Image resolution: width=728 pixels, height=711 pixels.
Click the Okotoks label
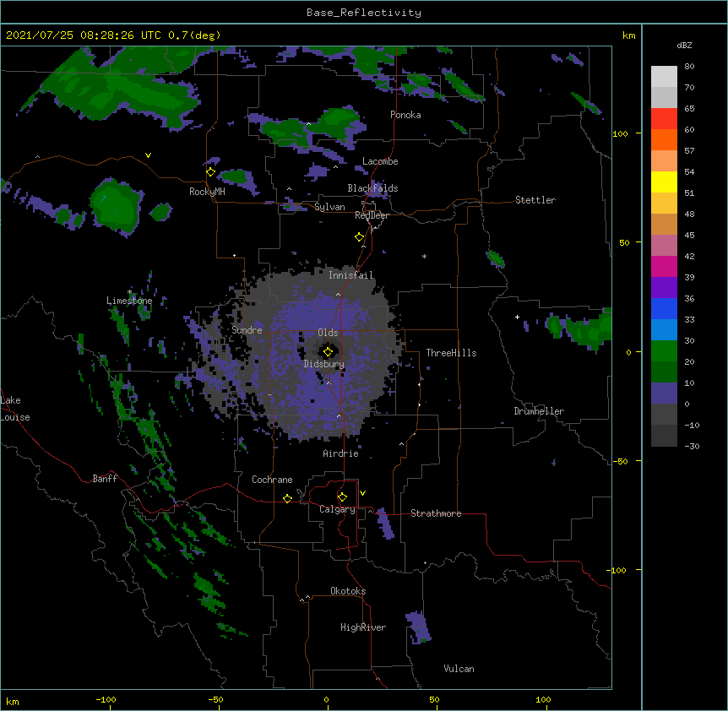click(x=348, y=591)
